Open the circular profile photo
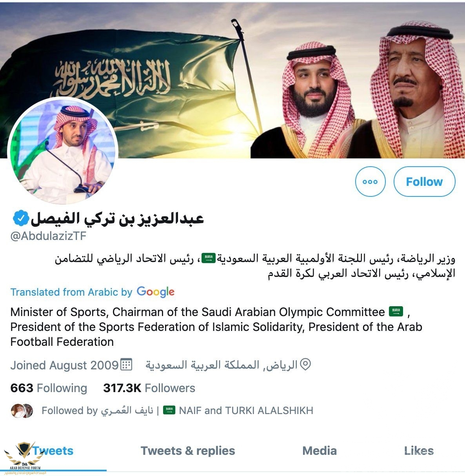Viewport: 465px width, 476px height. coord(63,151)
